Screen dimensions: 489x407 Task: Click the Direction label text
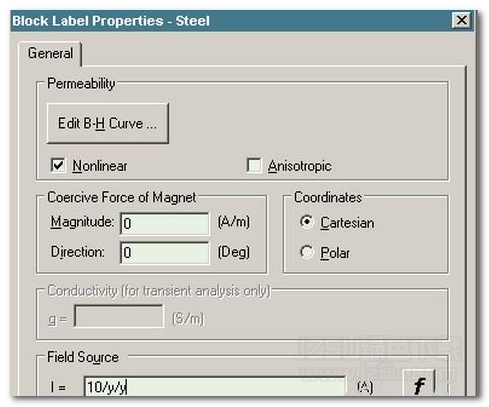click(77, 252)
